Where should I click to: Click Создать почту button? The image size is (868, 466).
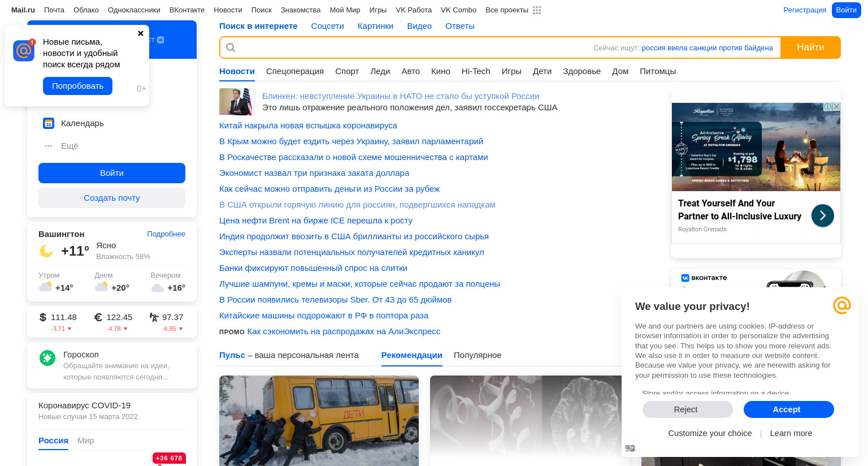[112, 198]
